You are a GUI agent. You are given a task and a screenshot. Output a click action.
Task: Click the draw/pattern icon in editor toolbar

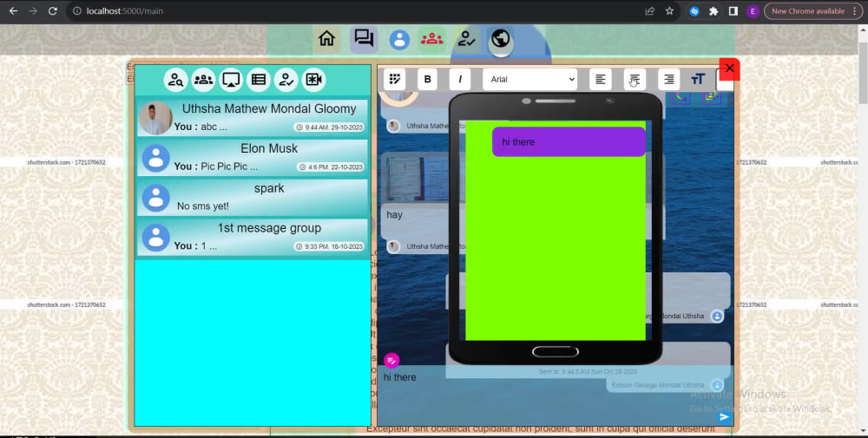(x=395, y=79)
